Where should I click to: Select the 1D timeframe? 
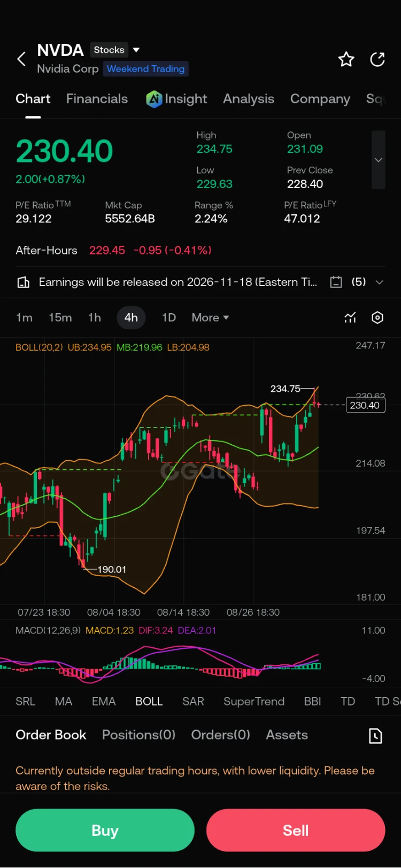pos(169,317)
